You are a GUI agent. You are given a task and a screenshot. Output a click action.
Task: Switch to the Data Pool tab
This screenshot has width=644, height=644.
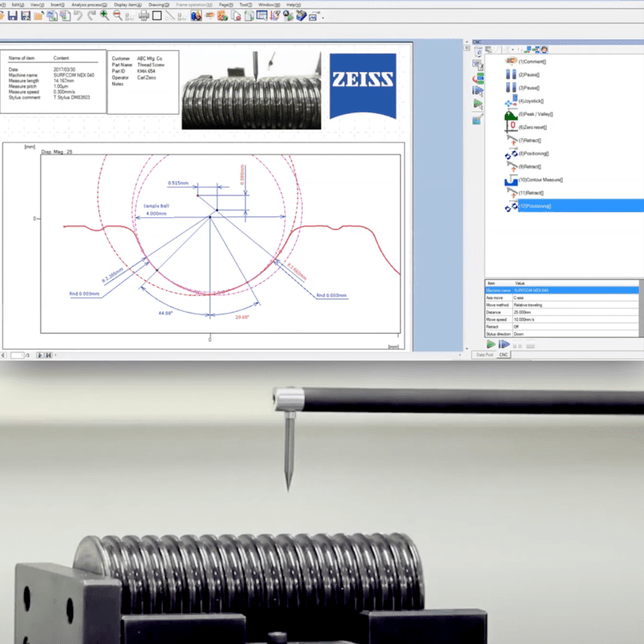pyautogui.click(x=485, y=355)
